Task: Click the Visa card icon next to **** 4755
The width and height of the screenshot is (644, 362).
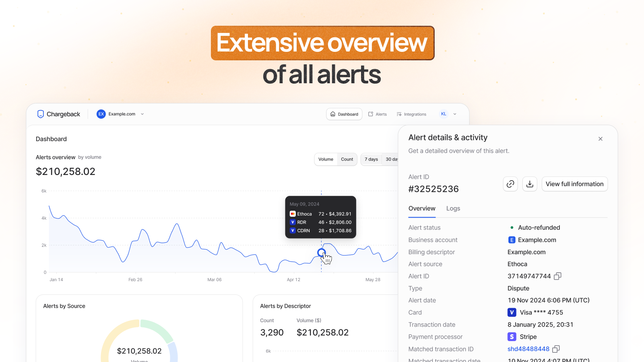Action: click(x=512, y=312)
